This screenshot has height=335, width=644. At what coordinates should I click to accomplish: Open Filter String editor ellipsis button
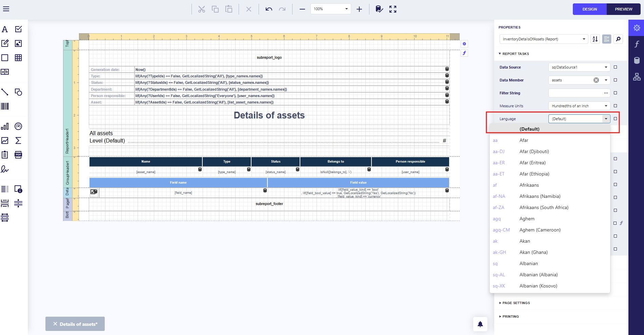point(606,93)
